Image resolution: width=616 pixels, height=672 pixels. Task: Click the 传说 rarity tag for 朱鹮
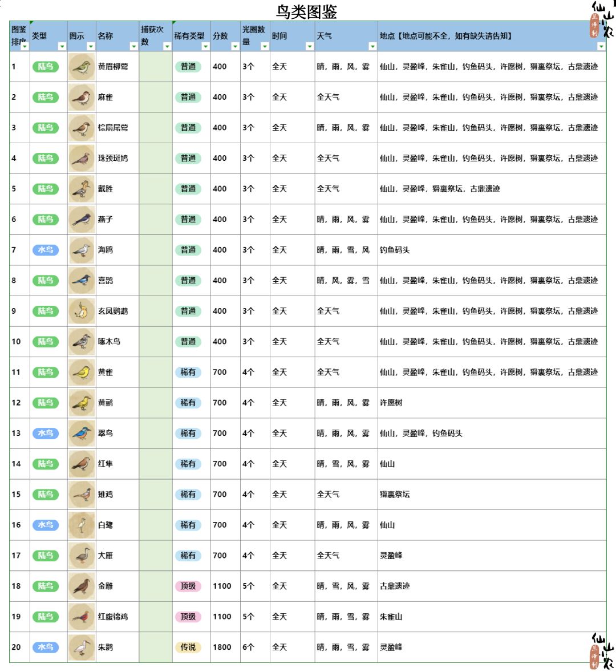pos(188,647)
